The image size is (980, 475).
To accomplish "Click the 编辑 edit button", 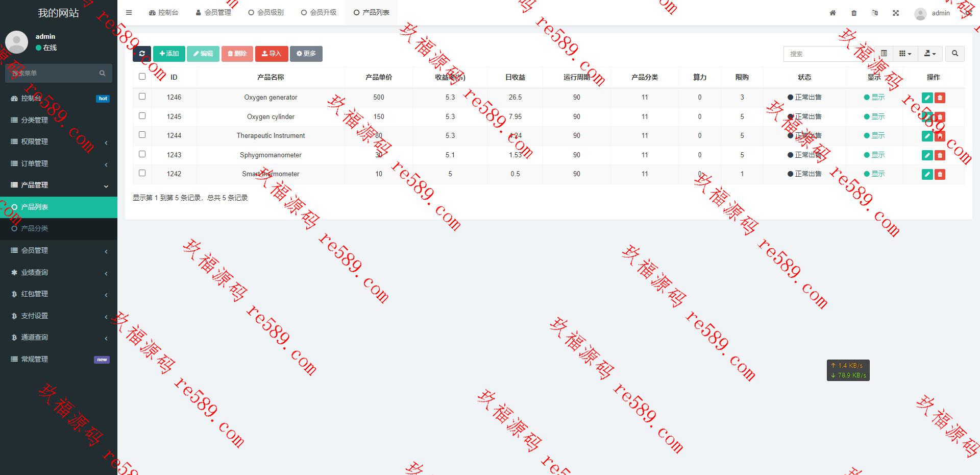I will [x=203, y=54].
